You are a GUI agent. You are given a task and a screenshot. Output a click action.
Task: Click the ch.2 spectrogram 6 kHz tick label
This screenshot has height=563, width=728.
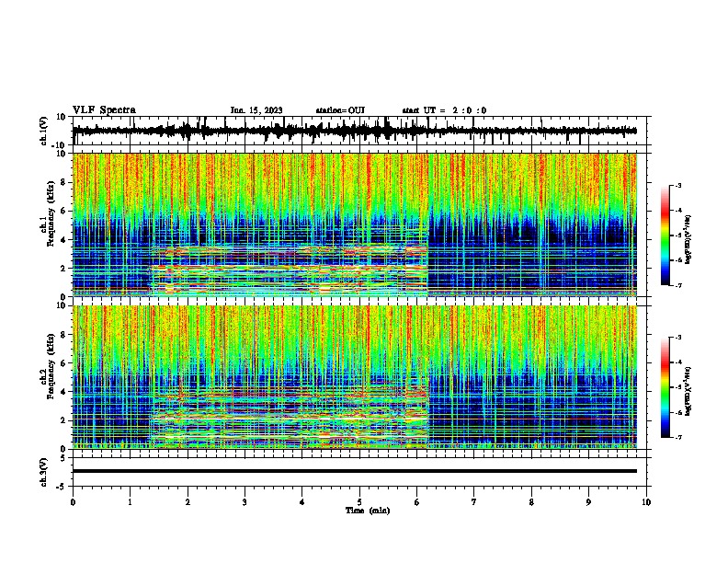[x=64, y=363]
